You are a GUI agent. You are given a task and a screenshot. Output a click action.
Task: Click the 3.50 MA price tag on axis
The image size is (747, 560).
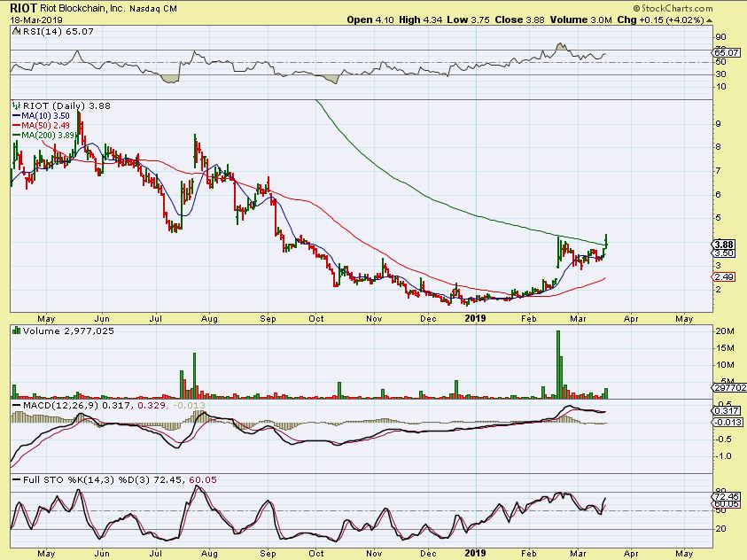point(724,253)
